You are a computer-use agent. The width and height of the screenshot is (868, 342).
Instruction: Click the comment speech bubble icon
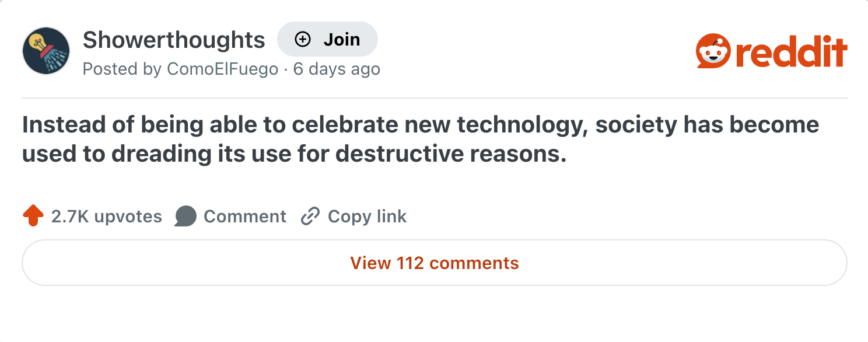click(x=185, y=217)
